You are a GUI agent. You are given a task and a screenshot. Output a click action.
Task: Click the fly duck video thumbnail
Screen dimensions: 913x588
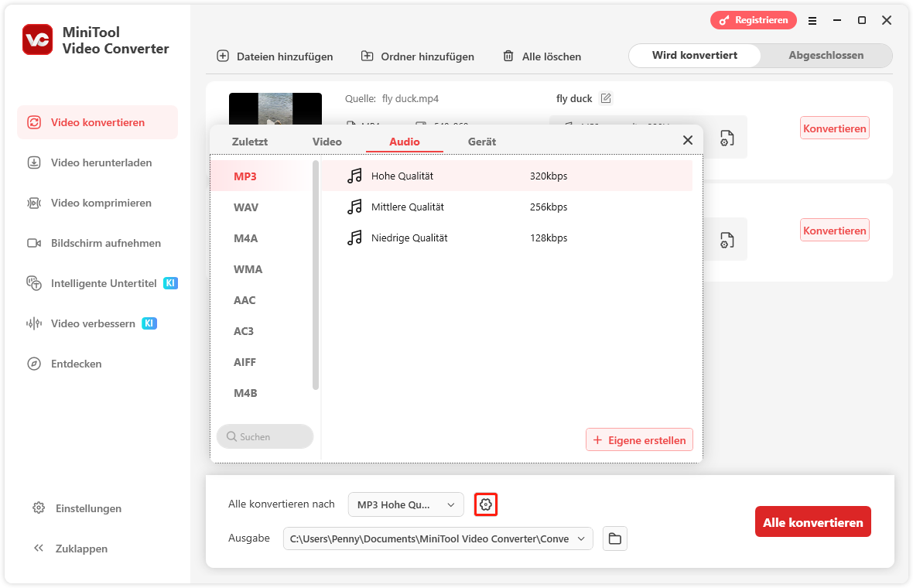pyautogui.click(x=275, y=109)
